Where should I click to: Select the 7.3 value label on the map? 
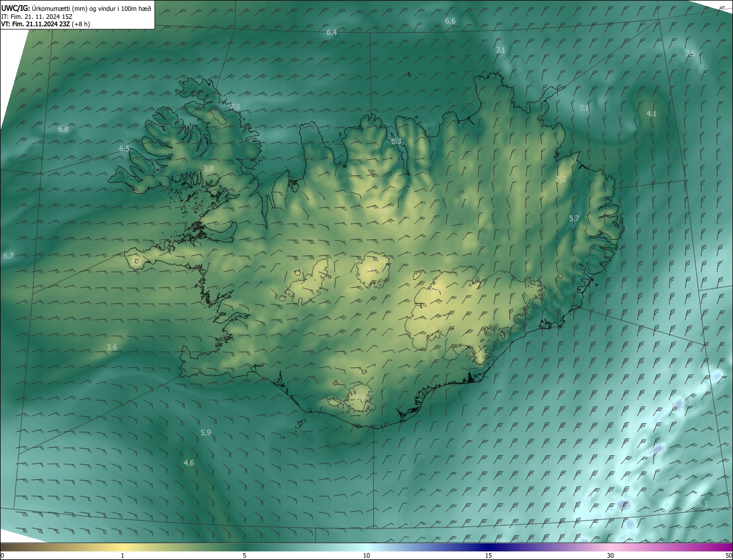[x=235, y=107]
